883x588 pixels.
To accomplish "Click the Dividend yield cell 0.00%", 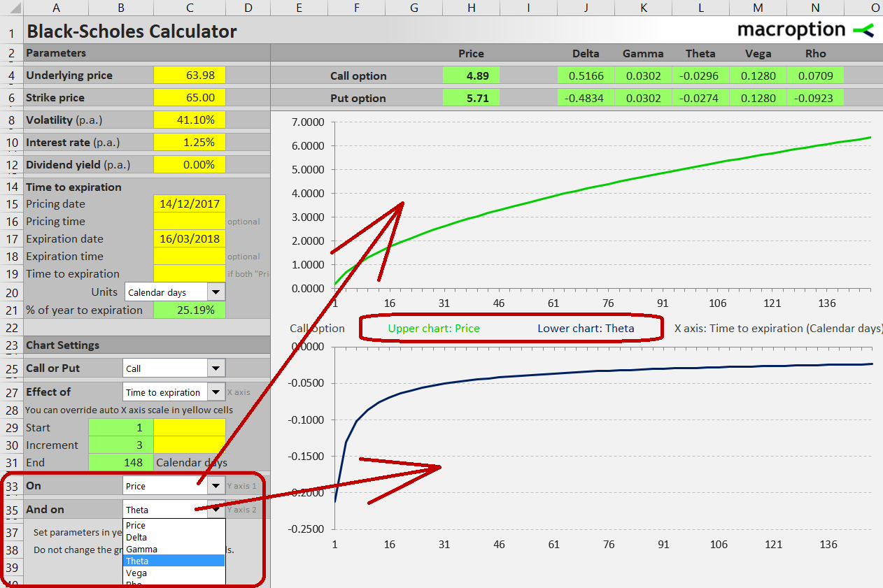I will (190, 165).
